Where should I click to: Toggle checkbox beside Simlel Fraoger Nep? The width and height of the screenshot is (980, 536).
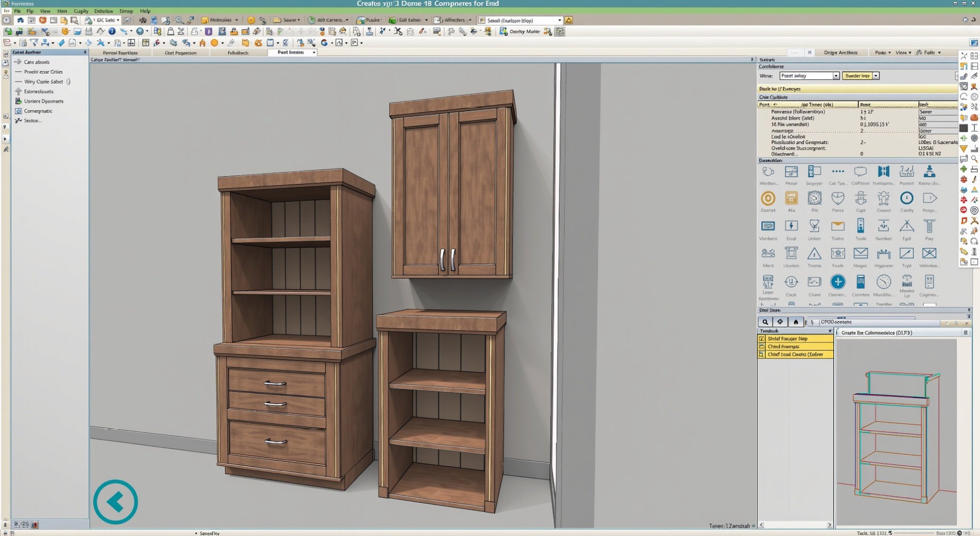(x=761, y=339)
